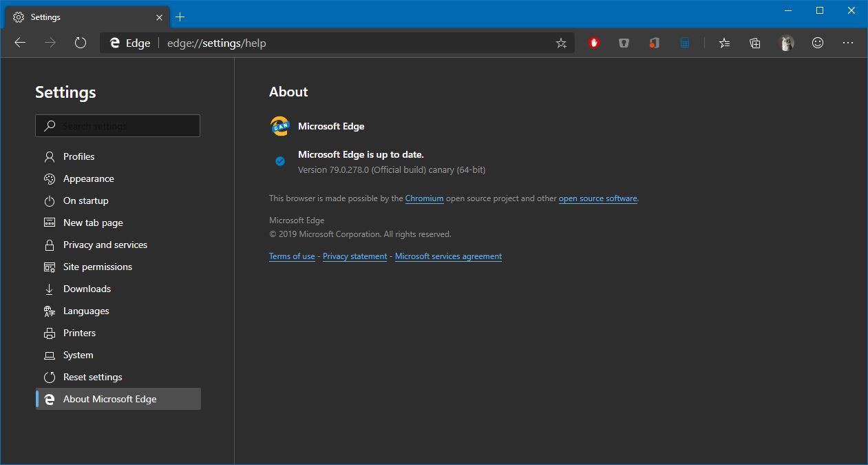Image resolution: width=868 pixels, height=465 pixels.
Task: Open the Collections icon in the toolbar
Action: coord(755,43)
